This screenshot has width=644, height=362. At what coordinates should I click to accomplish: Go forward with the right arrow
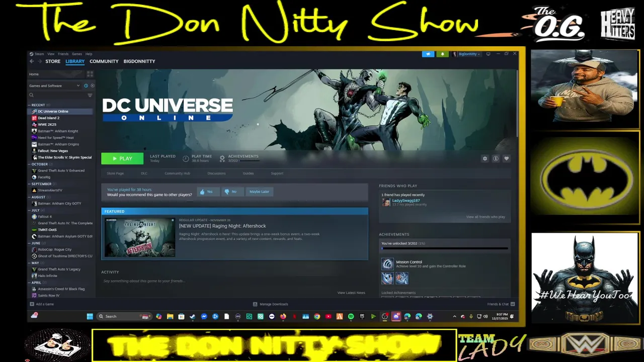click(40, 61)
